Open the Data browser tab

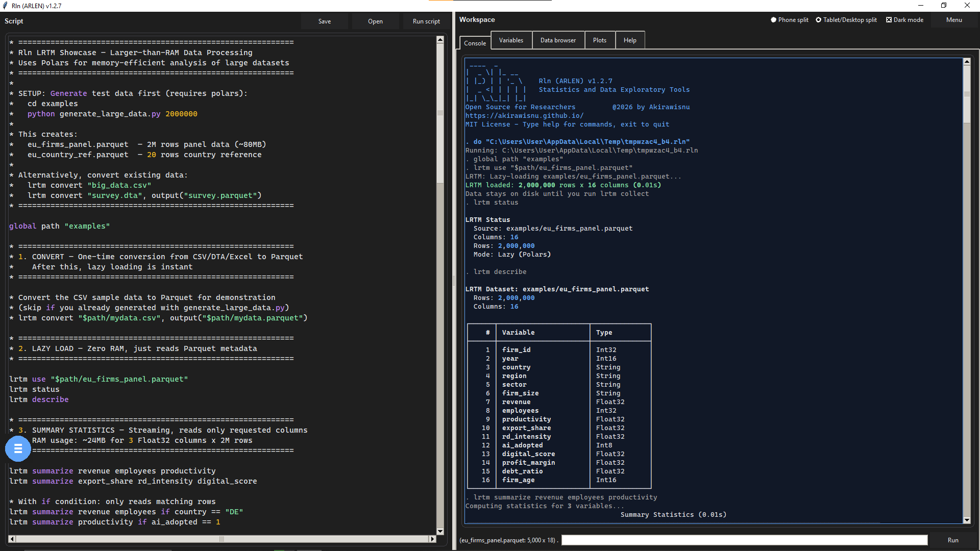(x=558, y=40)
